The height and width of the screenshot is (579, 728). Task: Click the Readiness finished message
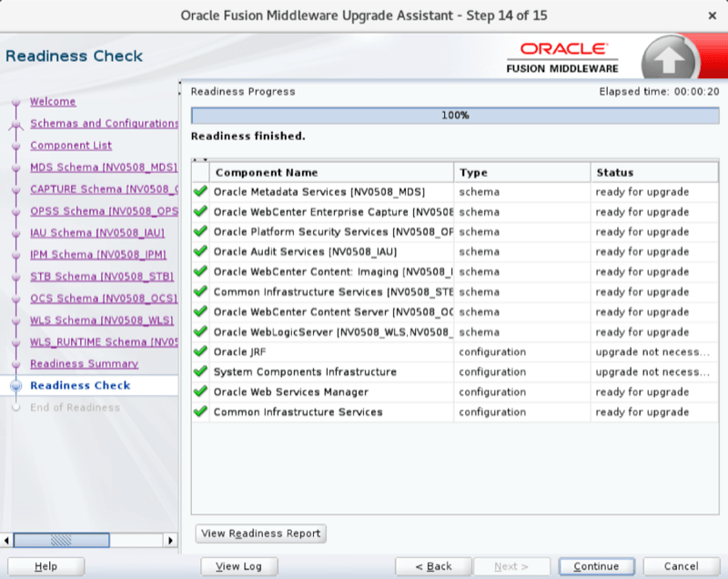[248, 136]
